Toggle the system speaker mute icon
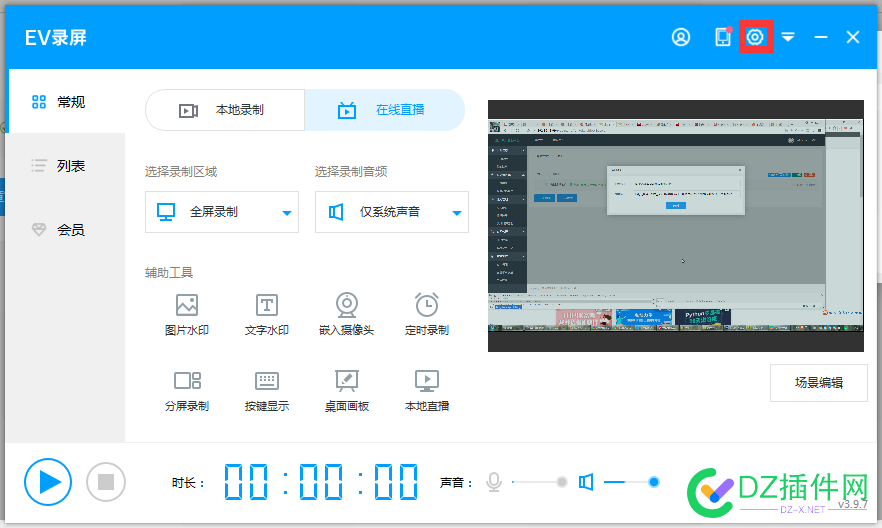 586,482
